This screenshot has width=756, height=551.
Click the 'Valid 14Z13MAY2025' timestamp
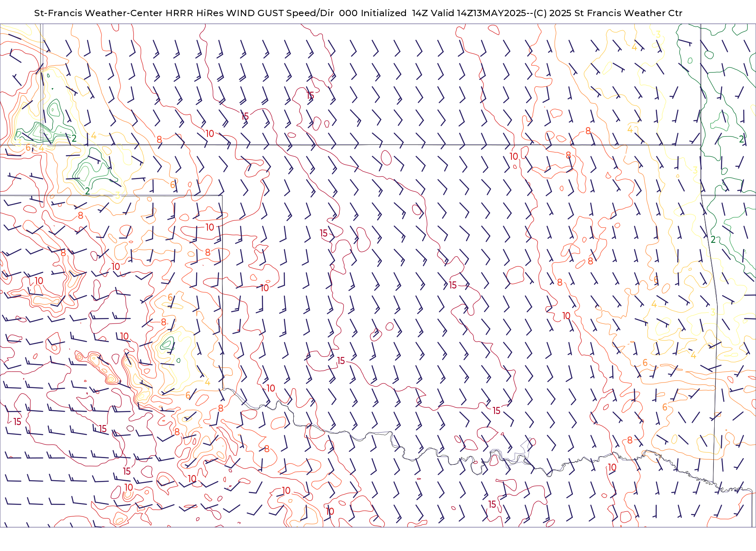coord(478,13)
